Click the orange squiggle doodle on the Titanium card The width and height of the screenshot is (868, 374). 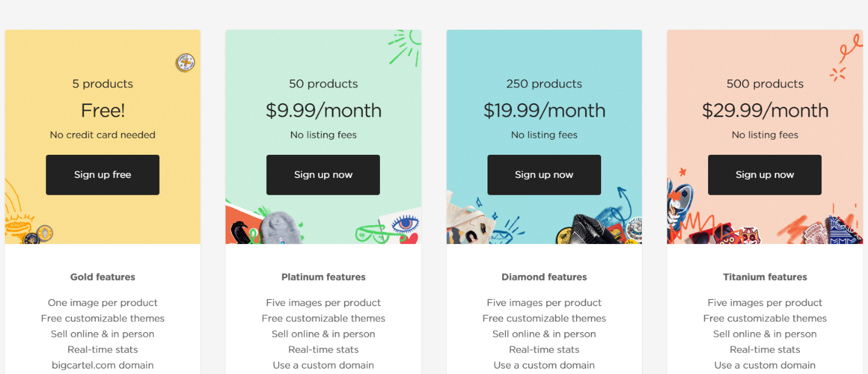(849, 47)
